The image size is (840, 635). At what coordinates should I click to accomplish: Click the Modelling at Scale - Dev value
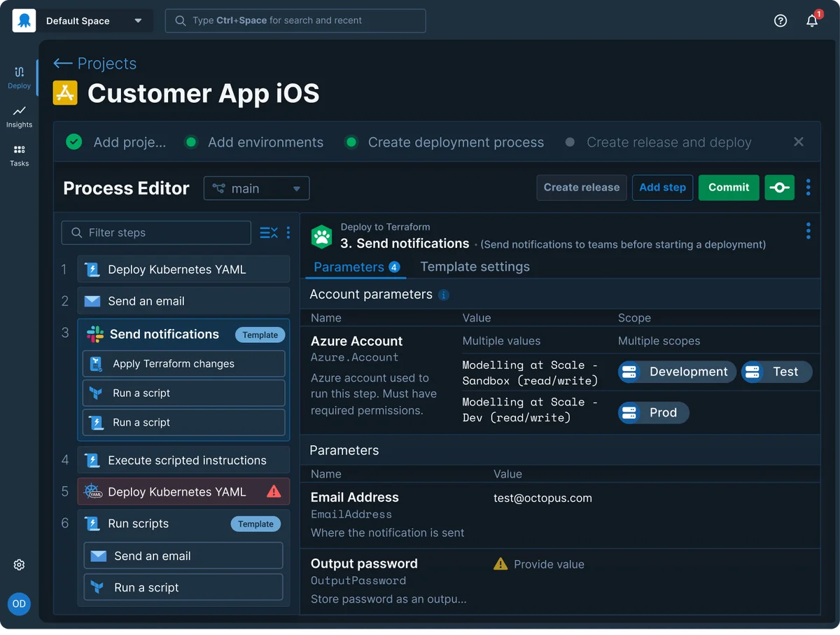tap(530, 410)
